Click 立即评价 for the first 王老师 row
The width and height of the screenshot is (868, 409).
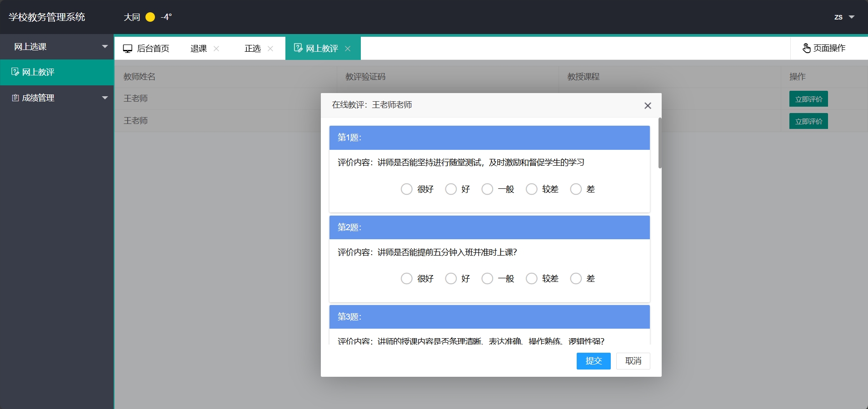pyautogui.click(x=808, y=99)
